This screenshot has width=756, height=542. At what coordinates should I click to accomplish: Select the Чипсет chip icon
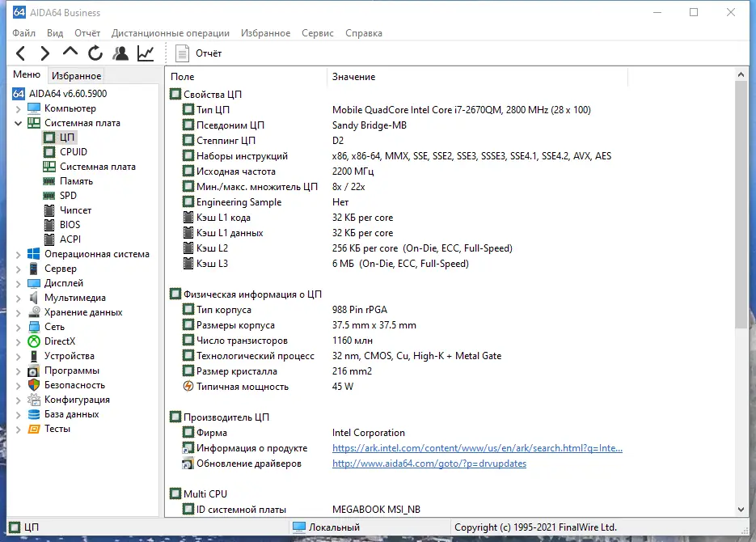(x=49, y=210)
